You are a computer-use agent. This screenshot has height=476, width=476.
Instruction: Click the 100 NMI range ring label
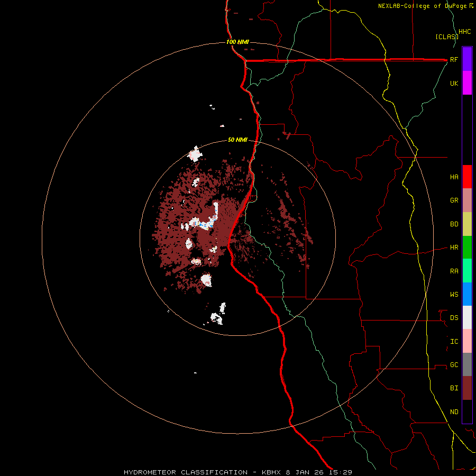point(237,42)
